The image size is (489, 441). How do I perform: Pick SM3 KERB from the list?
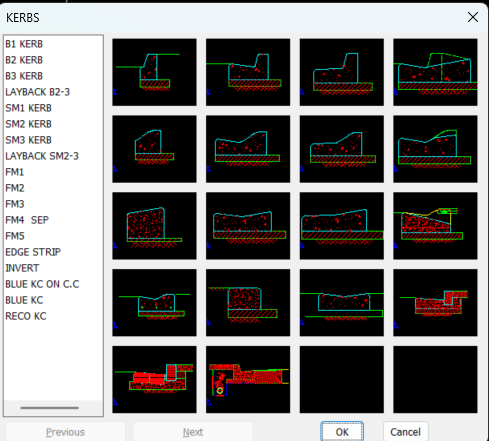[x=28, y=140]
